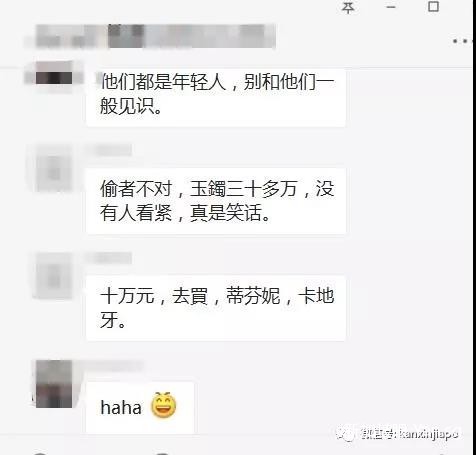Select the message bubble 他们都是年轻人

pyautogui.click(x=216, y=96)
